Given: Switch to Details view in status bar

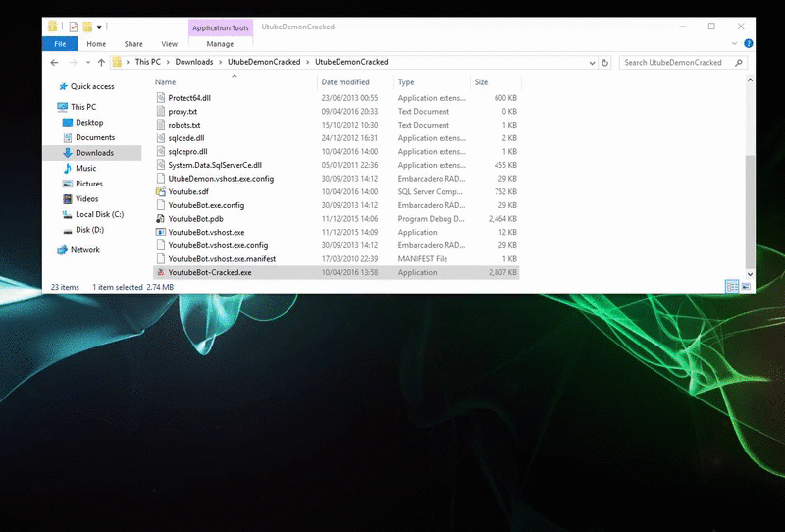Looking at the screenshot, I should (732, 287).
